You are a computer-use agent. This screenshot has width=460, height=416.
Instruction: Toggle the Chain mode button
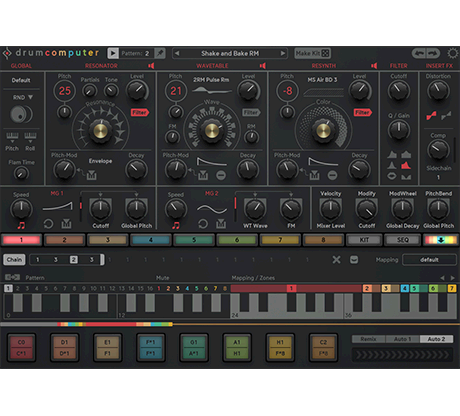pos(14,260)
